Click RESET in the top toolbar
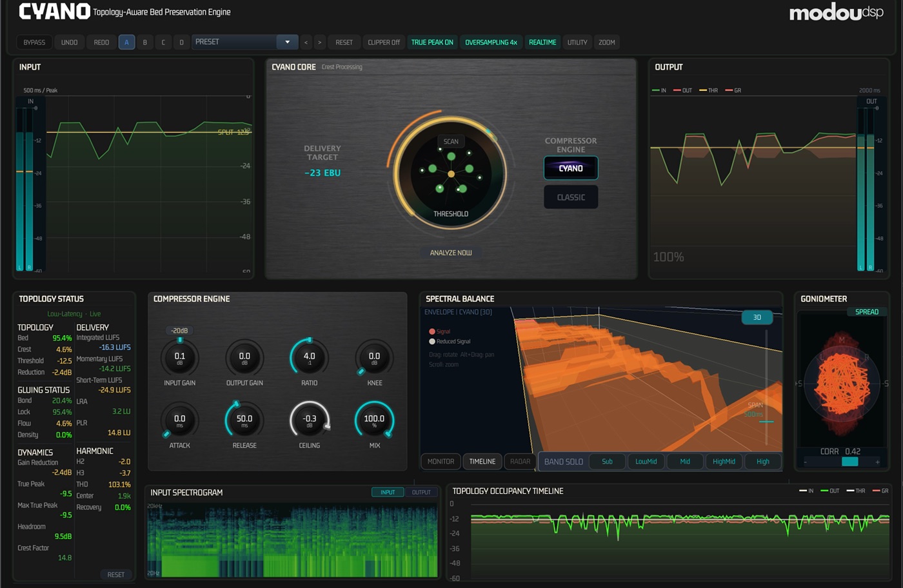This screenshot has width=903, height=588. pyautogui.click(x=344, y=43)
